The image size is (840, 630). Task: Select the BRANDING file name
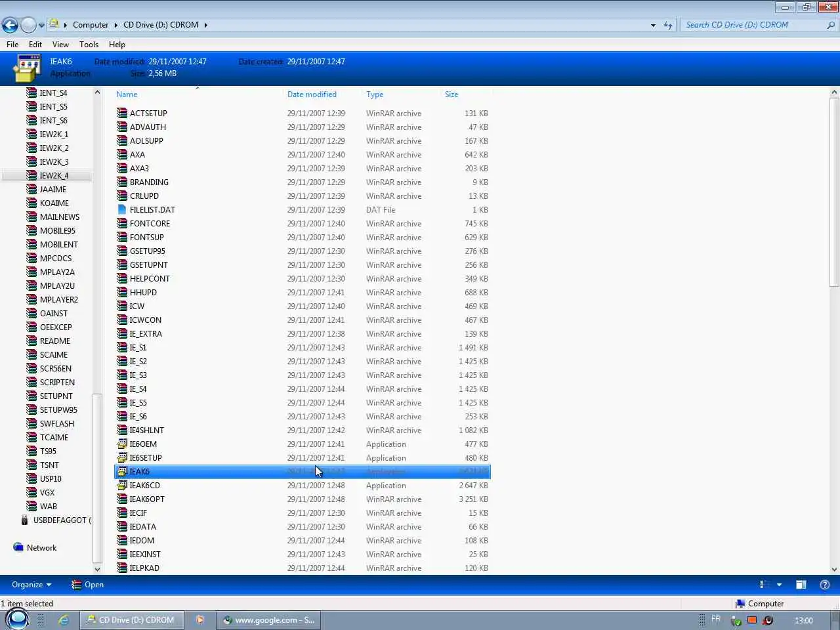149,182
